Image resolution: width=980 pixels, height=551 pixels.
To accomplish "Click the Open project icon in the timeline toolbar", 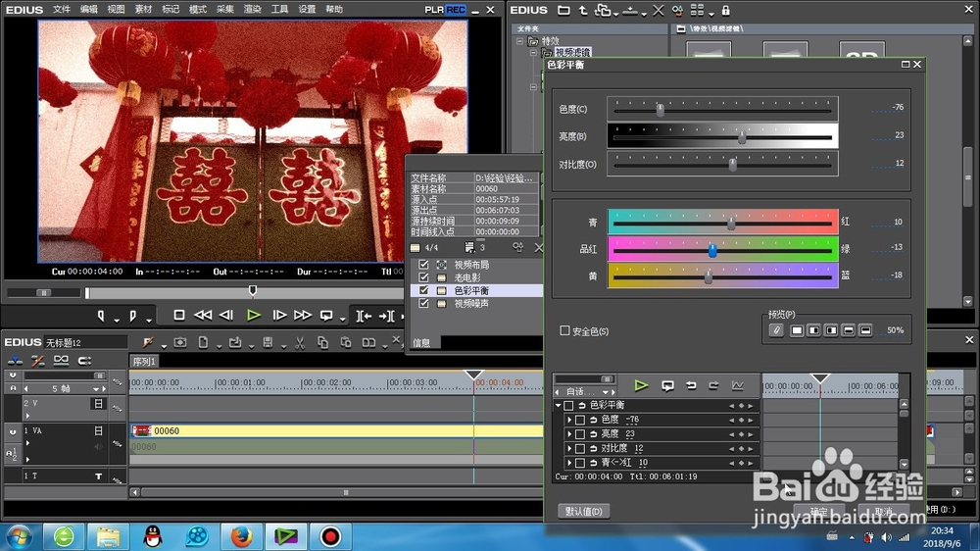I will [x=235, y=342].
